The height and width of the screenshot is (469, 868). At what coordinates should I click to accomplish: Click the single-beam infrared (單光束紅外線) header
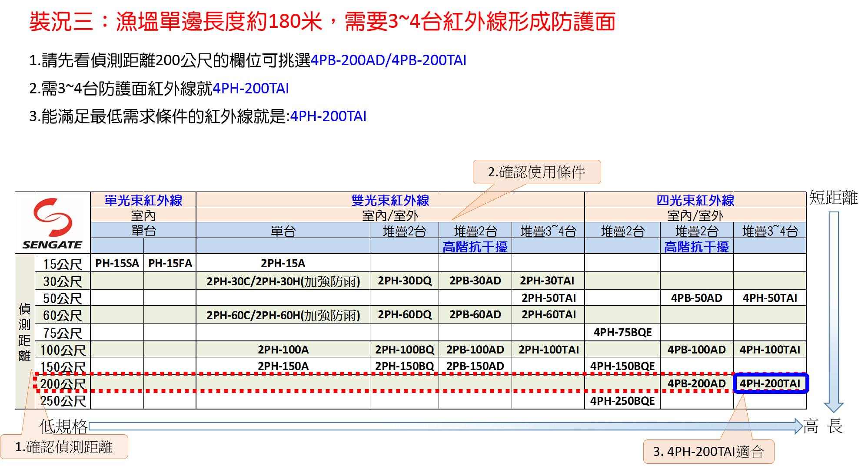pos(143,200)
